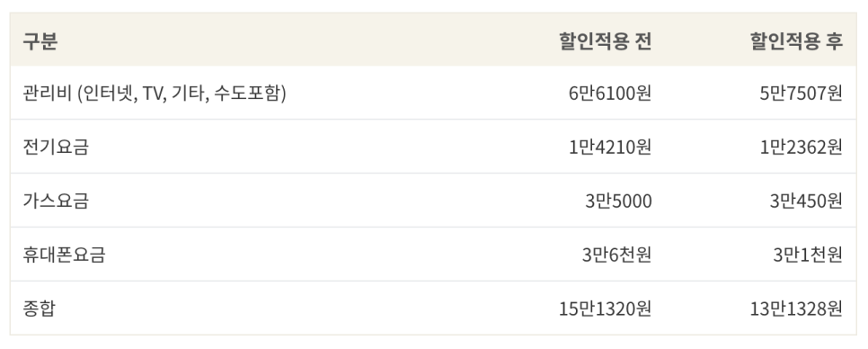Click the 3만6천원 phone fee cell
This screenshot has width=868, height=349.
(x=616, y=255)
